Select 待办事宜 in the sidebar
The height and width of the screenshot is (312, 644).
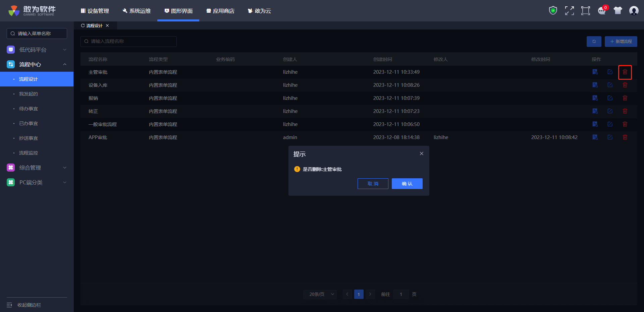(x=29, y=109)
